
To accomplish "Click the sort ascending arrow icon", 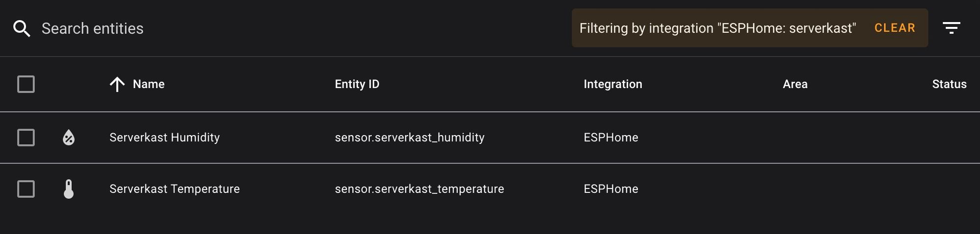I will point(117,84).
